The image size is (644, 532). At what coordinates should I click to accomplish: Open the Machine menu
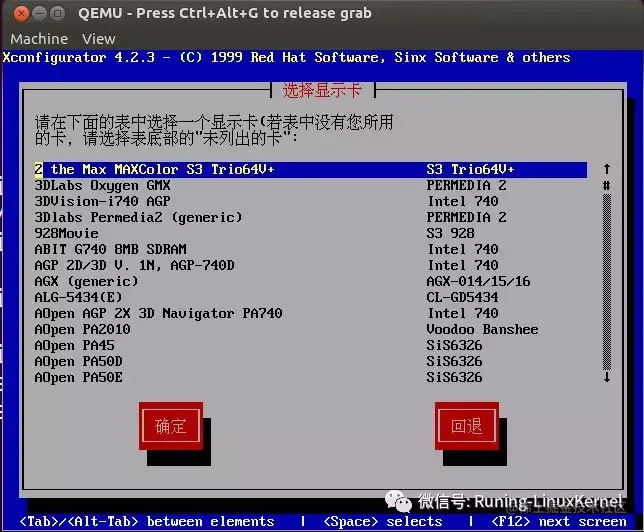pos(39,39)
